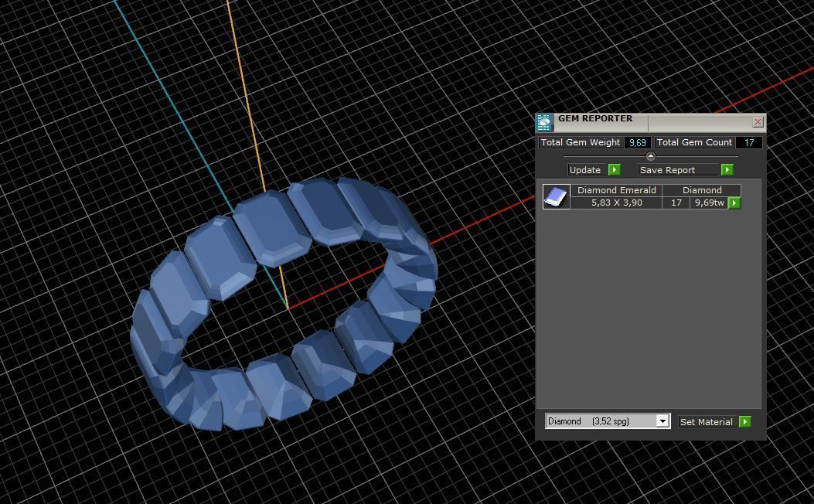Click the green arrow in the gem row
This screenshot has width=814, height=504.
(x=734, y=203)
